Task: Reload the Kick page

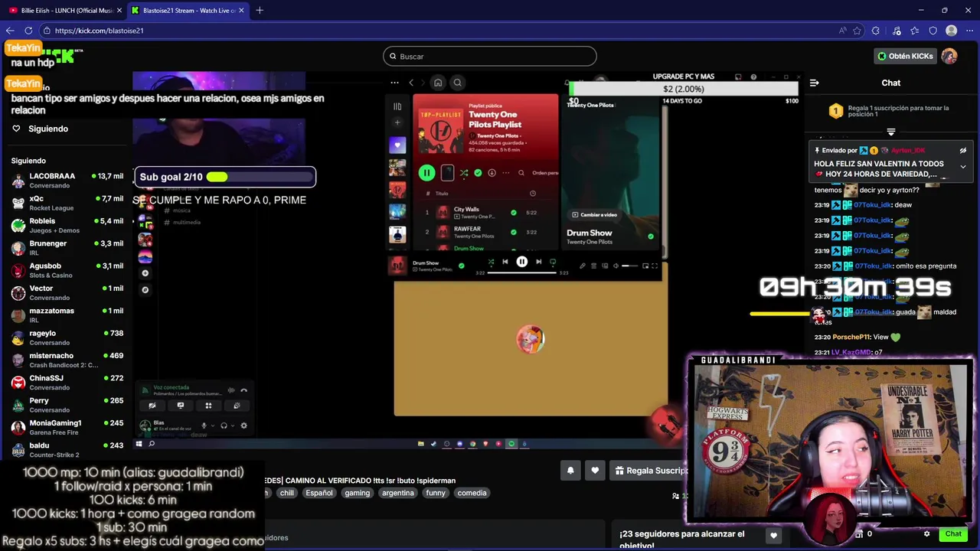Action: tap(28, 31)
